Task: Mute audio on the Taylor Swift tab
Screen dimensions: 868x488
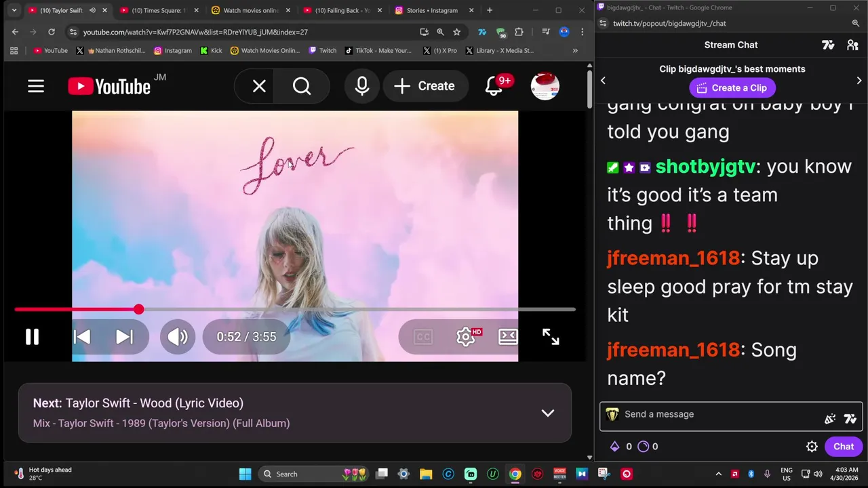Action: click(x=92, y=10)
